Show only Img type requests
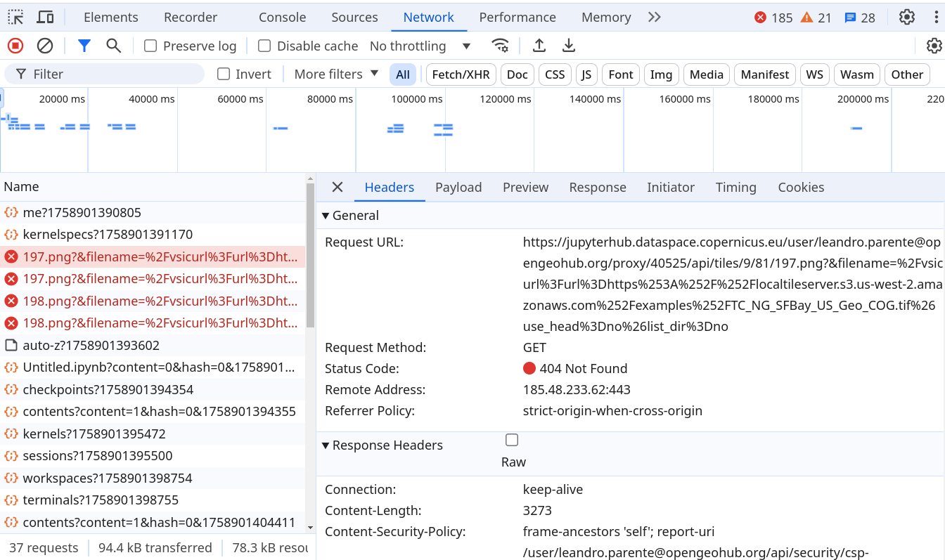This screenshot has width=945, height=560. tap(660, 74)
